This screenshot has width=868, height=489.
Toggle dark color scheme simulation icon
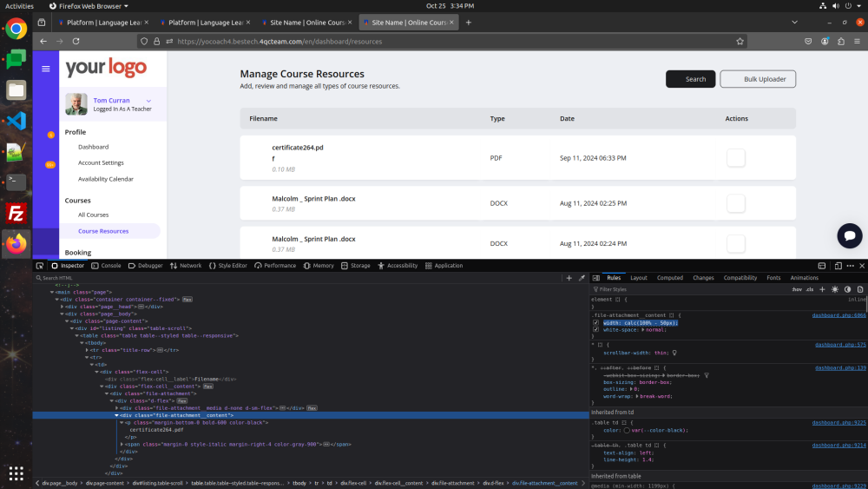tap(847, 289)
